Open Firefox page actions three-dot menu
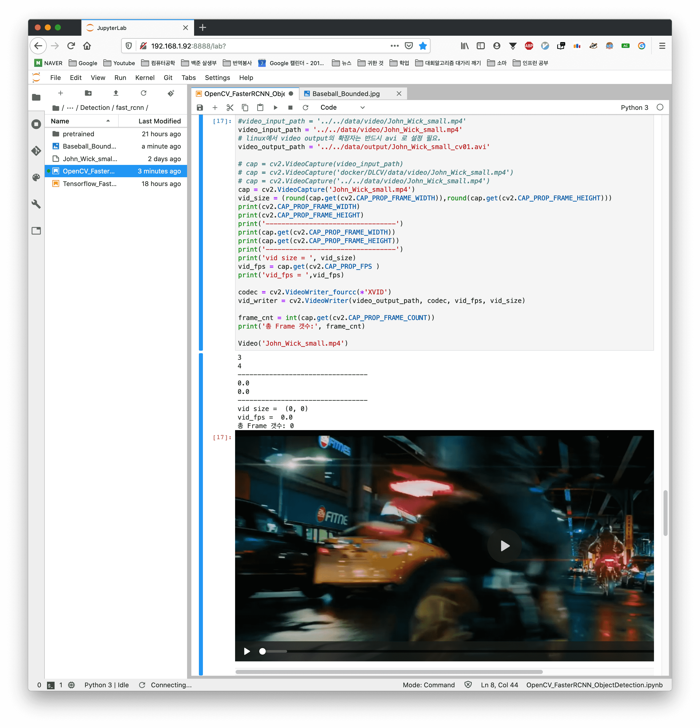The width and height of the screenshot is (700, 728). 394,46
